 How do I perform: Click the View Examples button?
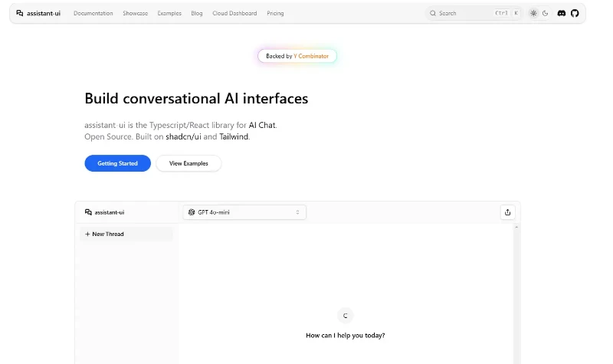188,163
